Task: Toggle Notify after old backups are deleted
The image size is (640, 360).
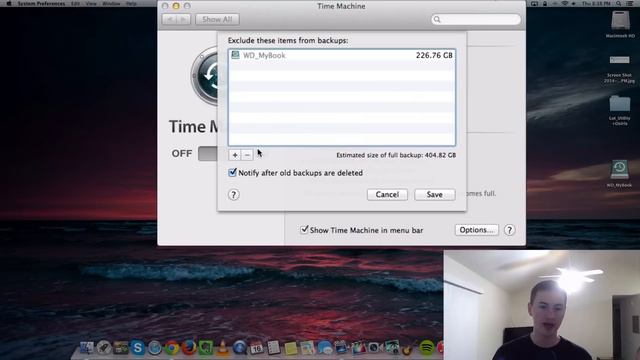Action: point(232,173)
